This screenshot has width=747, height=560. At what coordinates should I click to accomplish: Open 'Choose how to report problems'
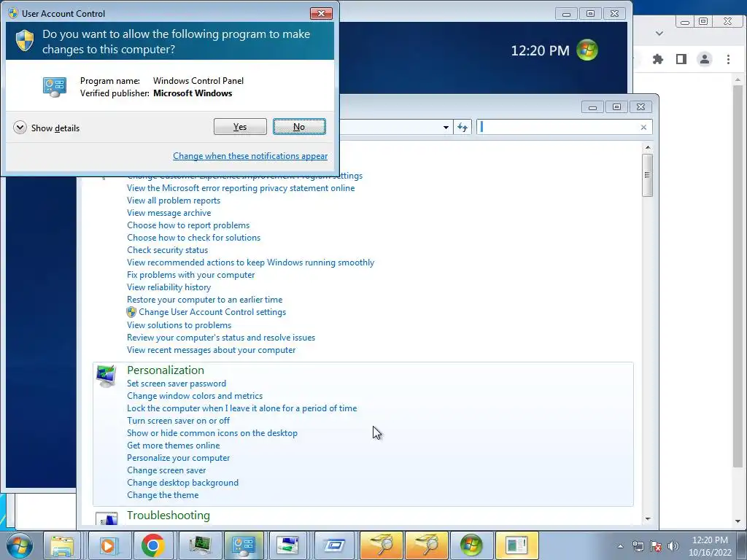tap(188, 225)
